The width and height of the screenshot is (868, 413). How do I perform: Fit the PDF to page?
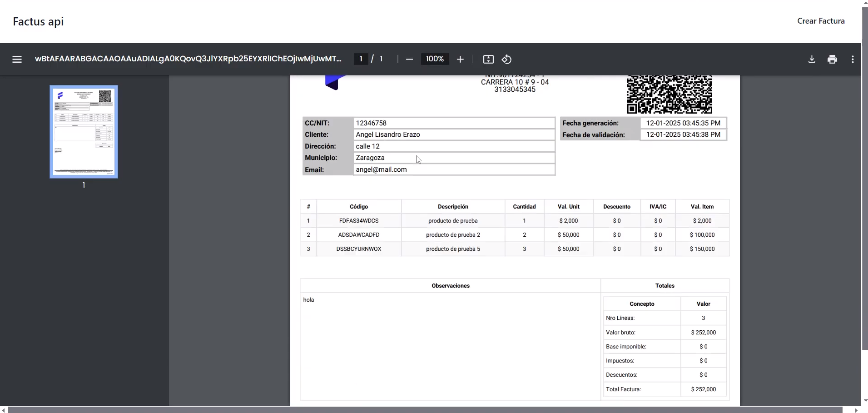tap(488, 59)
